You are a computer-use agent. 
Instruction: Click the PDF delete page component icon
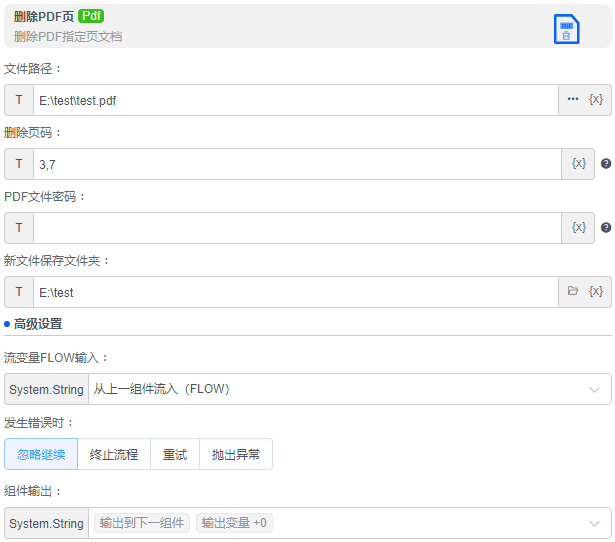click(566, 29)
